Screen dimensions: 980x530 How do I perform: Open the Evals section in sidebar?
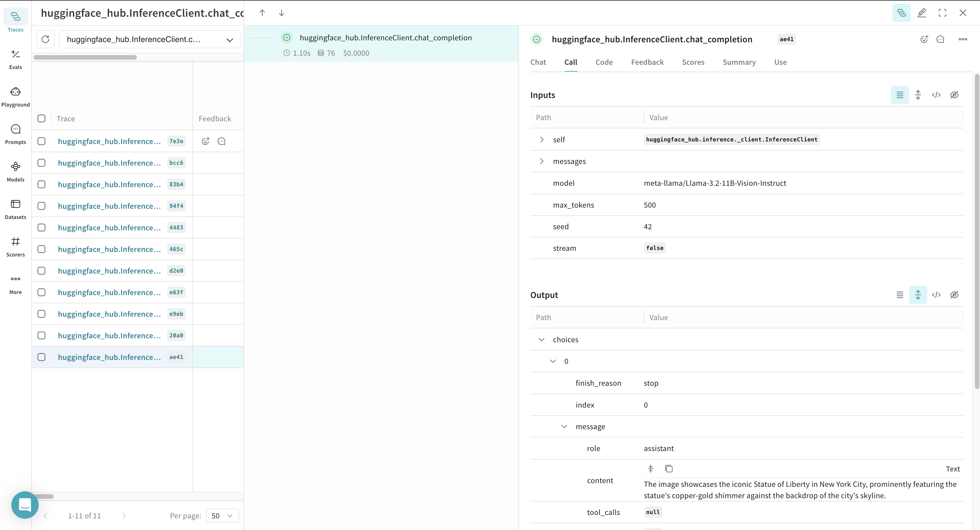coord(16,59)
